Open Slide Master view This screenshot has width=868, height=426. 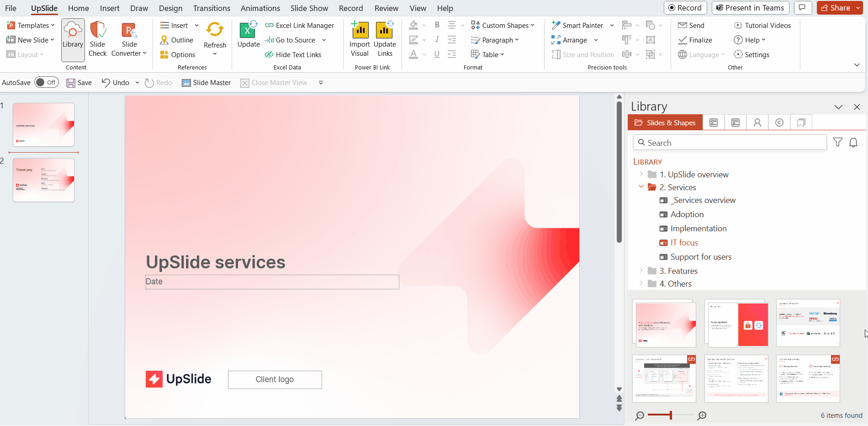(x=206, y=83)
